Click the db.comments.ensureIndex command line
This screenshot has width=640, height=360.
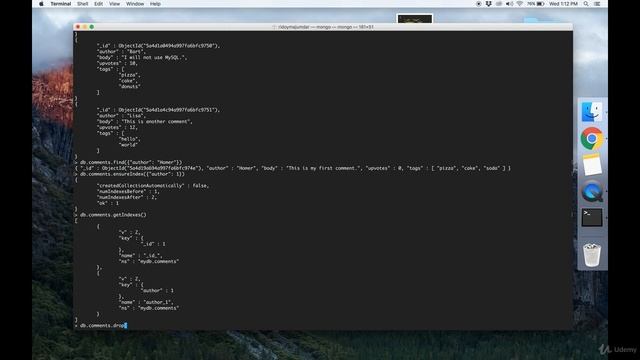[x=130, y=174]
